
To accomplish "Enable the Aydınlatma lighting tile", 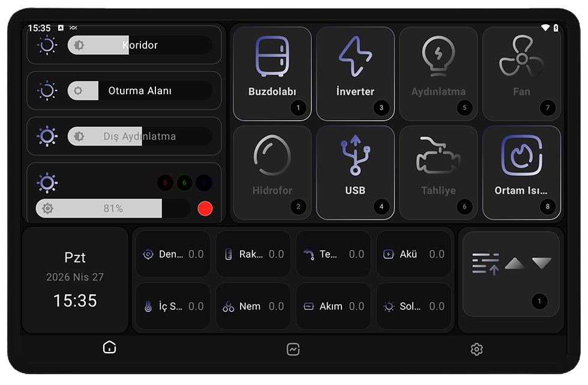I will pyautogui.click(x=439, y=73).
